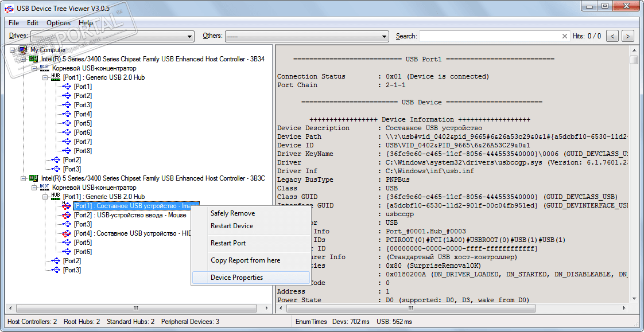Select [Port8] in the device tree

click(83, 151)
